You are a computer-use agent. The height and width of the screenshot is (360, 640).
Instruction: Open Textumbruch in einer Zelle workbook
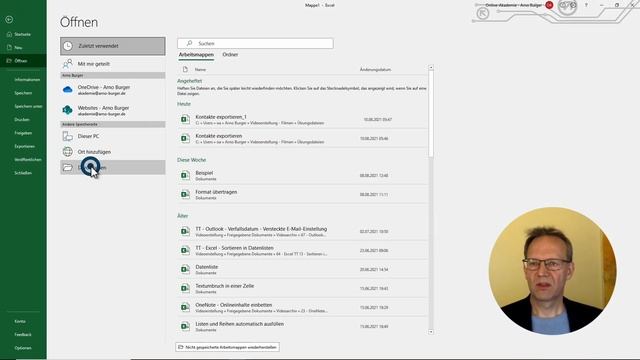[302, 289]
